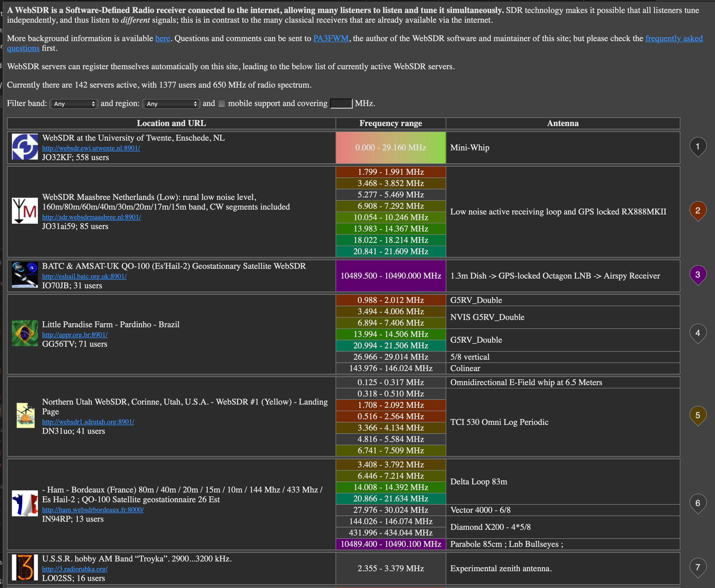The width and height of the screenshot is (715, 588).
Task: Click the purple 10489.500 - 10490.000 MHz cell
Action: coord(390,276)
